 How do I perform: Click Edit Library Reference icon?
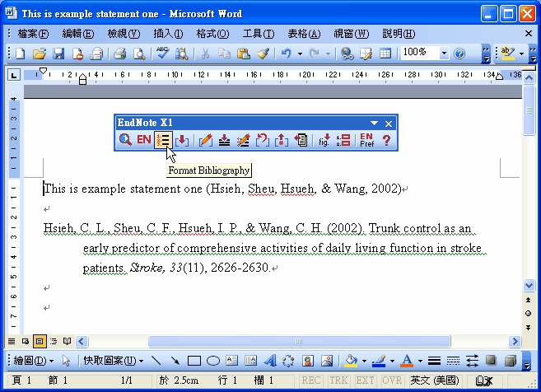pos(243,140)
